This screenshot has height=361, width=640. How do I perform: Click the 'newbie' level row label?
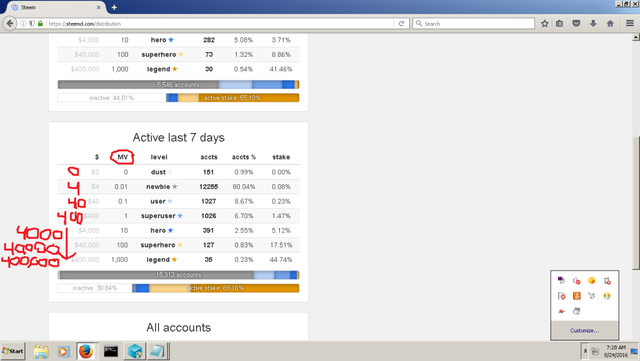click(158, 187)
